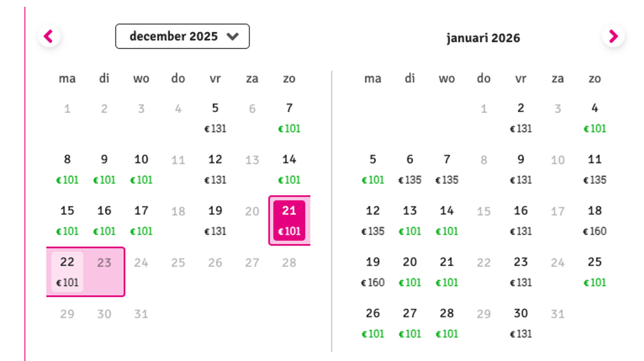
Task: Go to the previous month arrow
Action: (49, 37)
